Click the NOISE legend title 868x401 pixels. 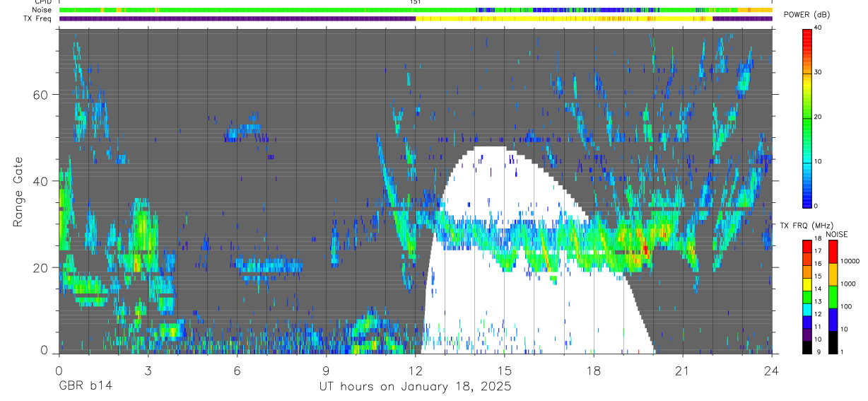click(x=838, y=234)
